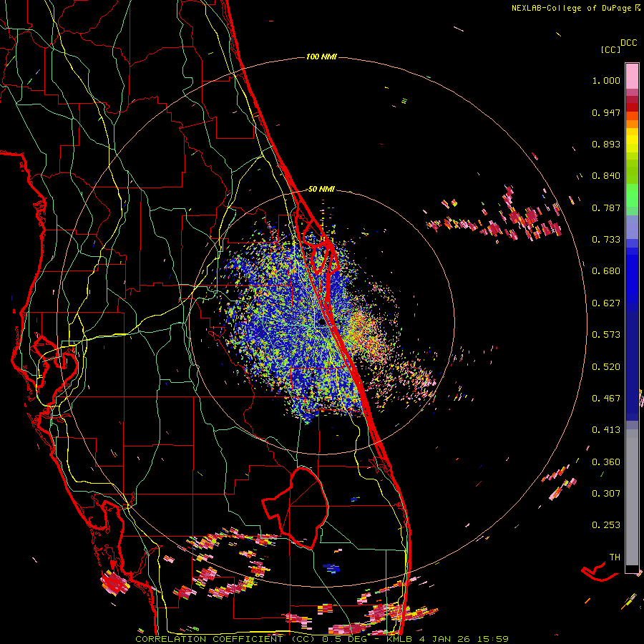Select the 0.627 scale value
644x644 pixels.
pos(606,303)
